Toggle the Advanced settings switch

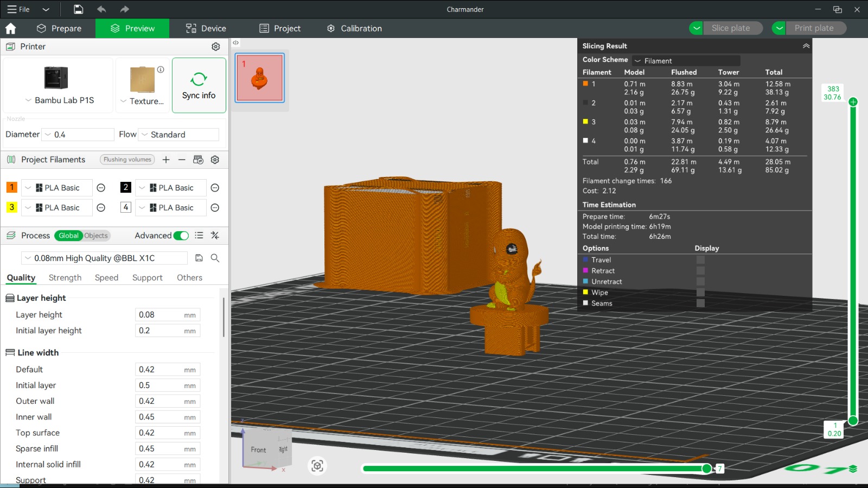181,236
